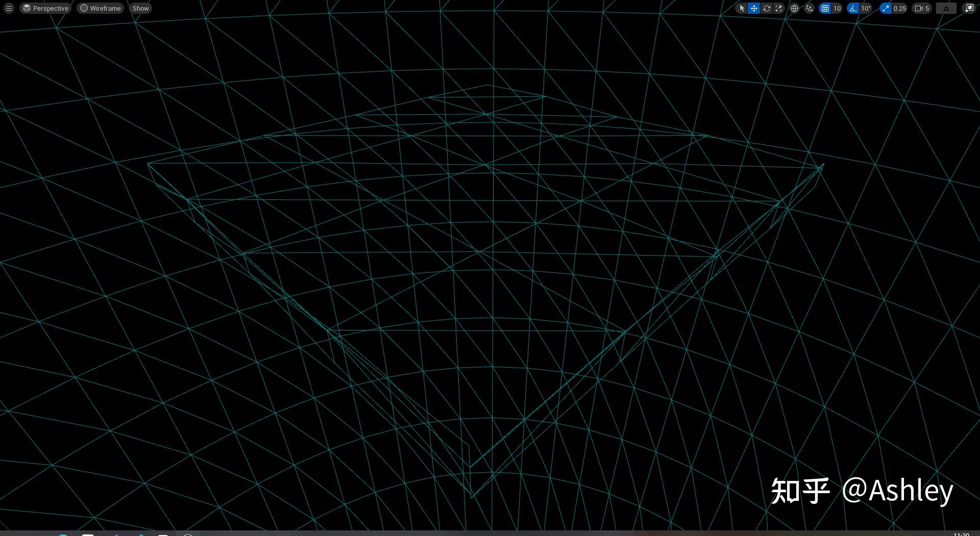Image resolution: width=980 pixels, height=536 pixels.
Task: Adjust the scale snap value 0.25
Action: point(899,8)
